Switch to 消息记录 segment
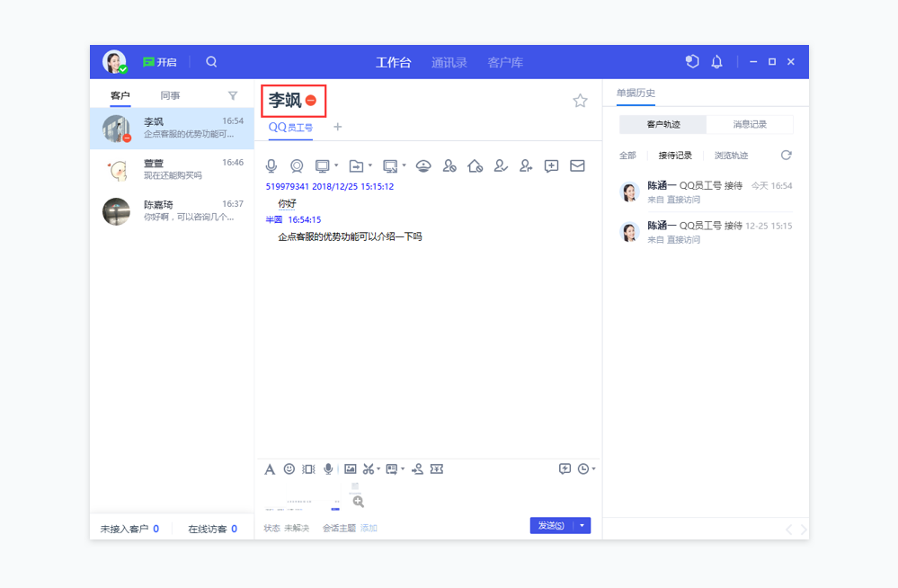This screenshot has height=588, width=898. coord(750,124)
